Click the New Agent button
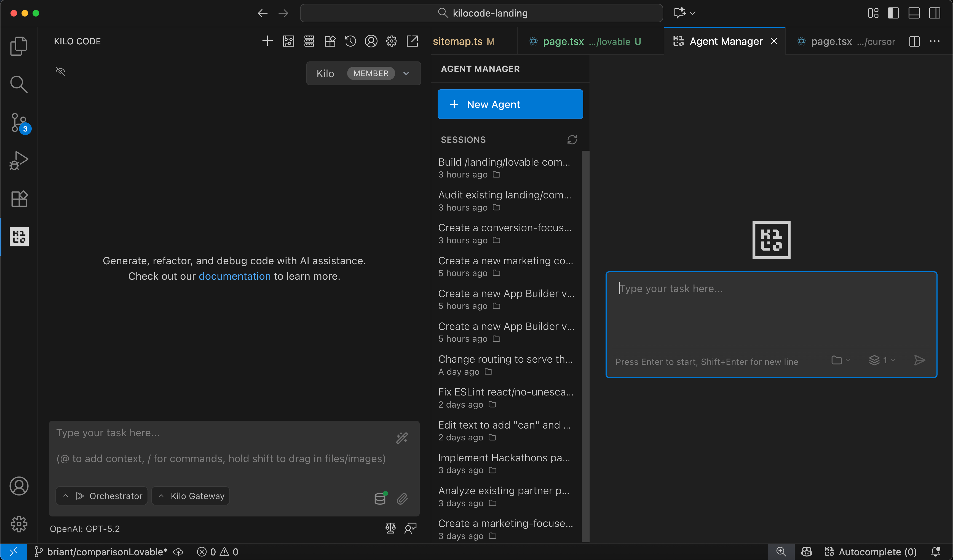 [x=510, y=104]
